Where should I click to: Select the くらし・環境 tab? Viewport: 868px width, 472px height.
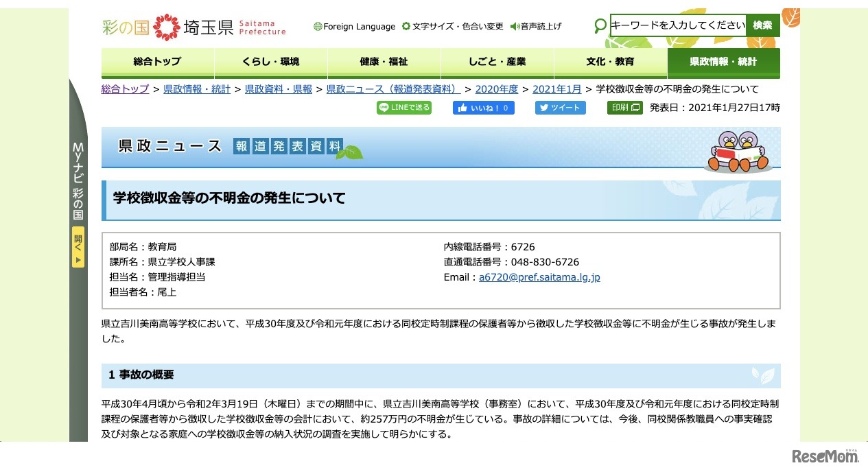click(270, 62)
